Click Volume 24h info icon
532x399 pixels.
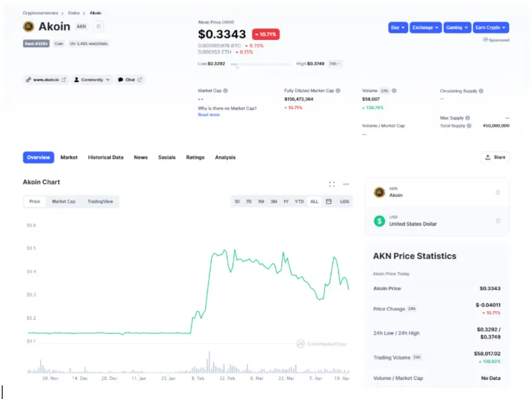(x=394, y=90)
